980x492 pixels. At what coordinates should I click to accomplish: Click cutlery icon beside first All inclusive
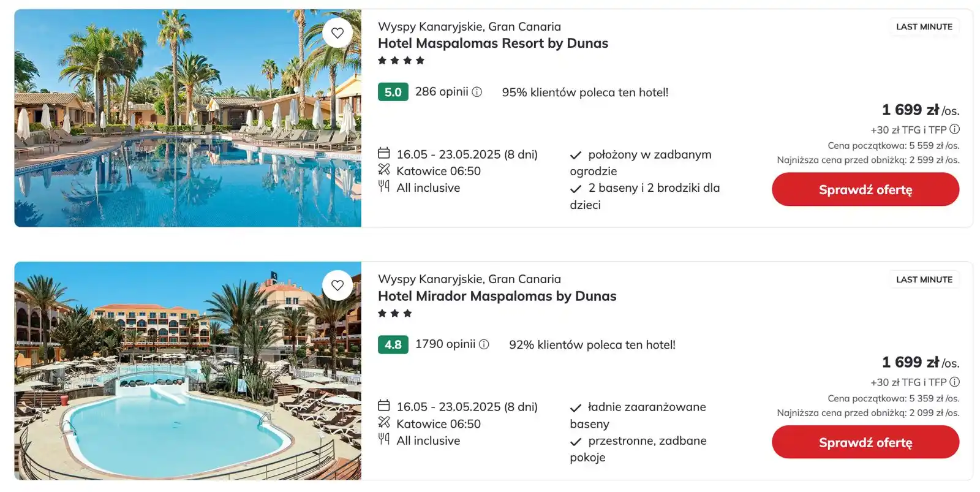click(384, 186)
